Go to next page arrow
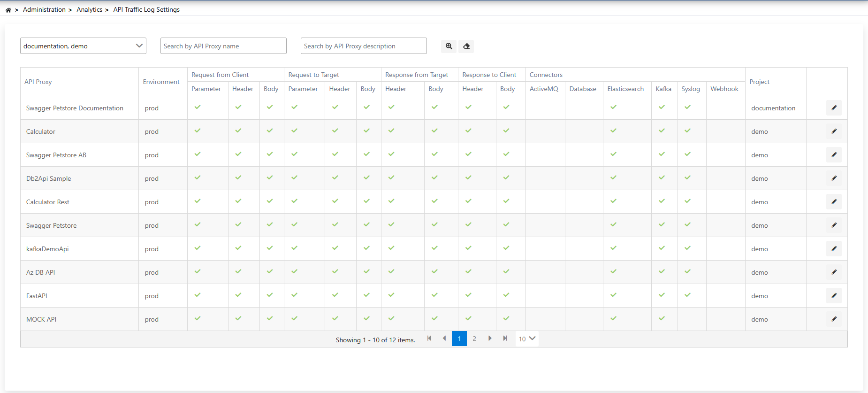Image resolution: width=868 pixels, height=393 pixels. tap(490, 339)
